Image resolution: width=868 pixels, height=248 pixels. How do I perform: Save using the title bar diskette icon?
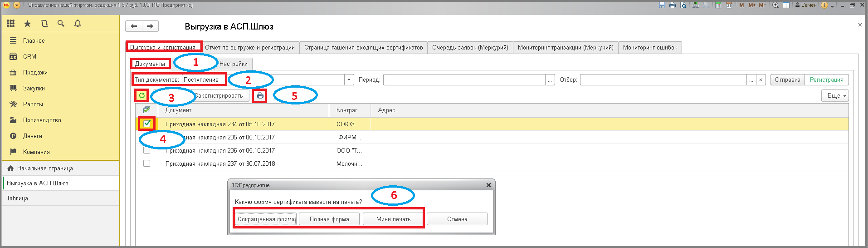662,5
